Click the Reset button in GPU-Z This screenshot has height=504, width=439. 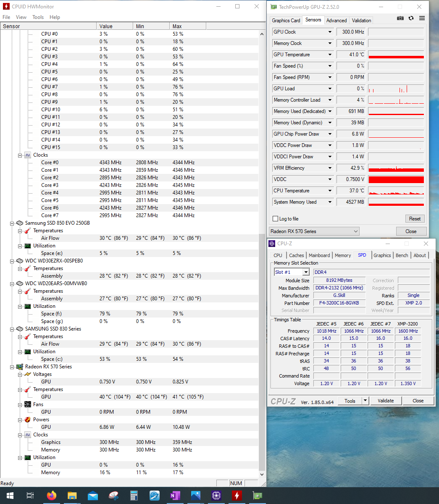(415, 219)
